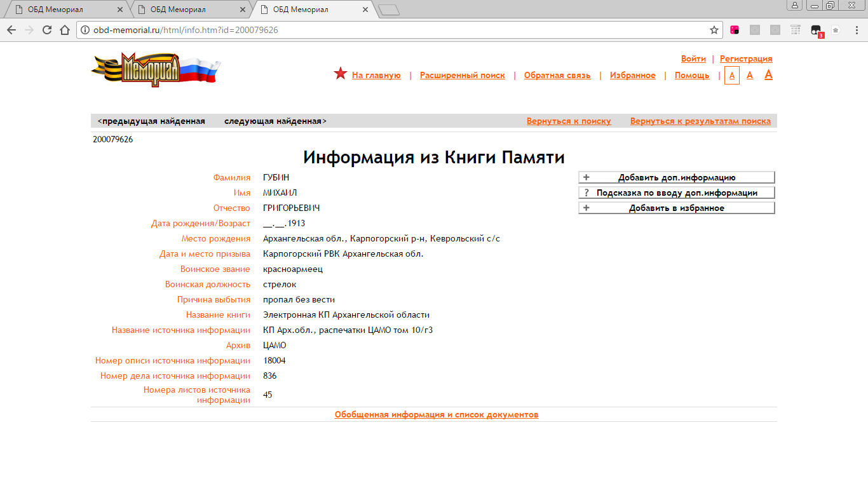Go to предыдущая найденная record

pyautogui.click(x=151, y=121)
